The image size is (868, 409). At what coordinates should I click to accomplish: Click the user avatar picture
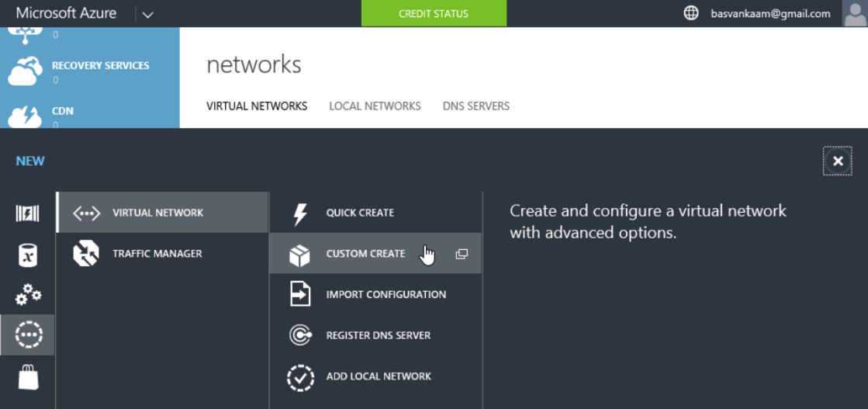855,13
